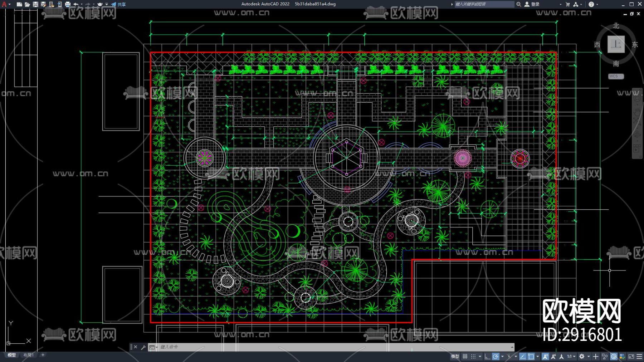Toggle snap mode dots in status bar
The height and width of the screenshot is (362, 644).
[x=473, y=356]
